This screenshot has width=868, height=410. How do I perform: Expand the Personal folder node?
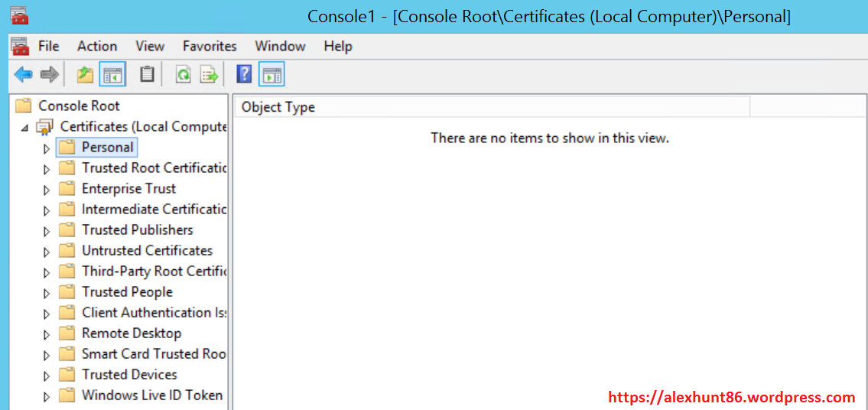tap(46, 148)
